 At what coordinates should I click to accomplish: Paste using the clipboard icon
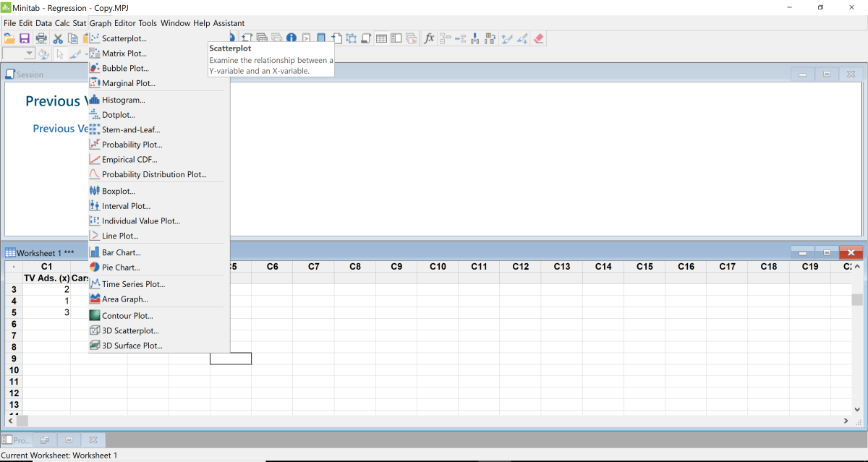point(85,38)
